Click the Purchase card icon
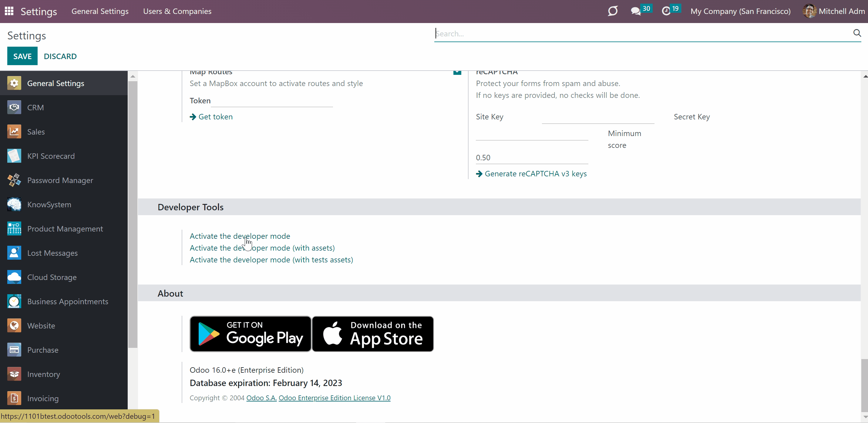868x423 pixels. point(14,350)
